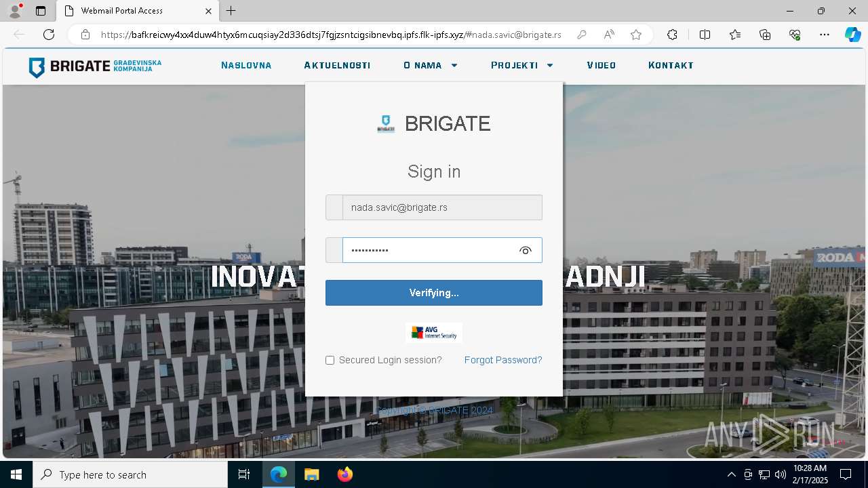
Task: Click the Edge icon in taskbar
Action: tap(279, 474)
